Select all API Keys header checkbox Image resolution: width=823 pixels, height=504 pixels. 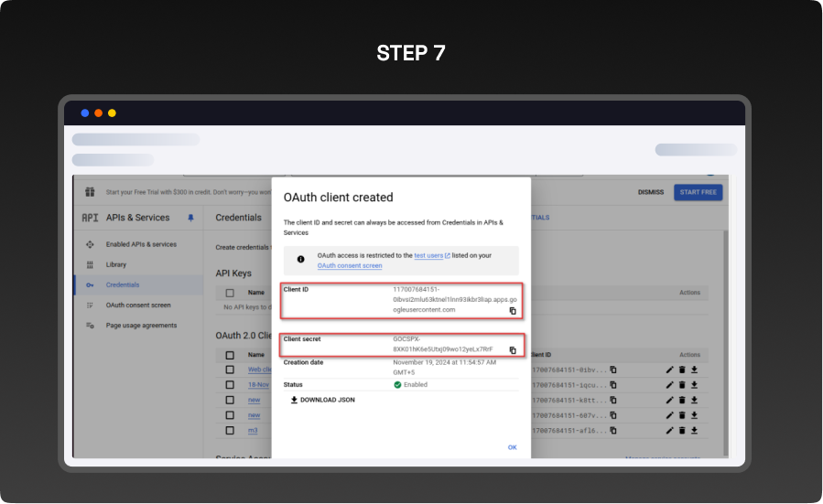tap(230, 293)
